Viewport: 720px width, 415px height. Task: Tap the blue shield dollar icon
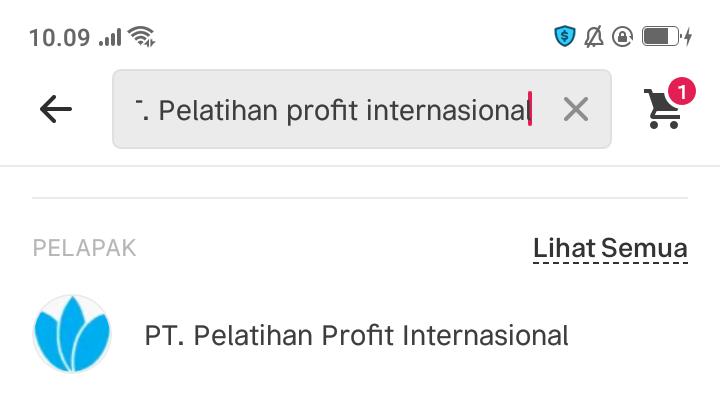click(x=565, y=37)
